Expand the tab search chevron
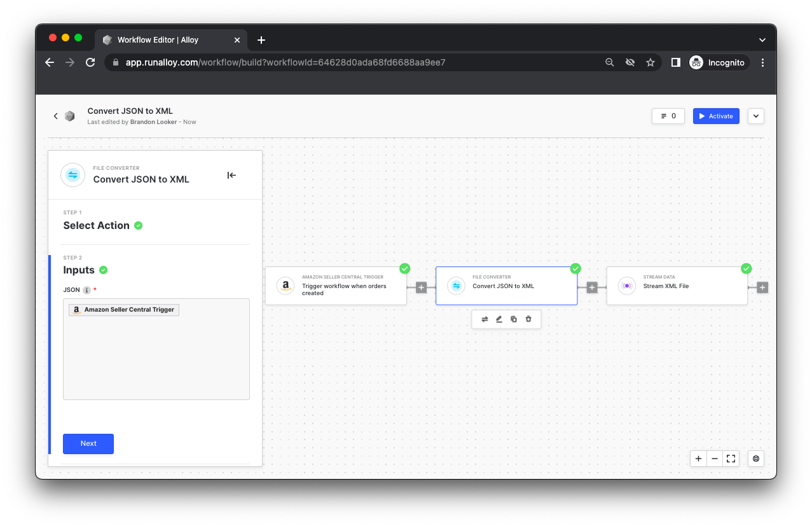The width and height of the screenshot is (812, 526). (762, 39)
